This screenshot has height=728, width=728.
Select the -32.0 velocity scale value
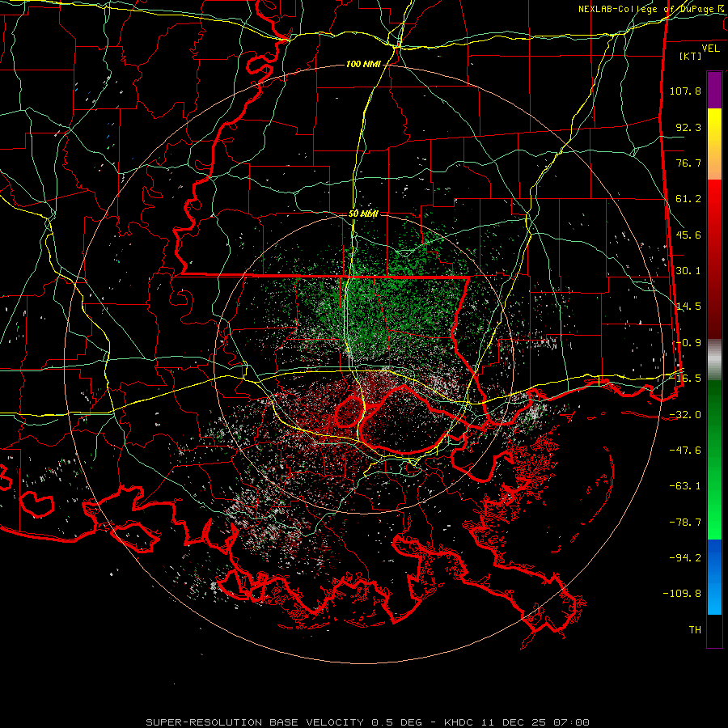[685, 415]
